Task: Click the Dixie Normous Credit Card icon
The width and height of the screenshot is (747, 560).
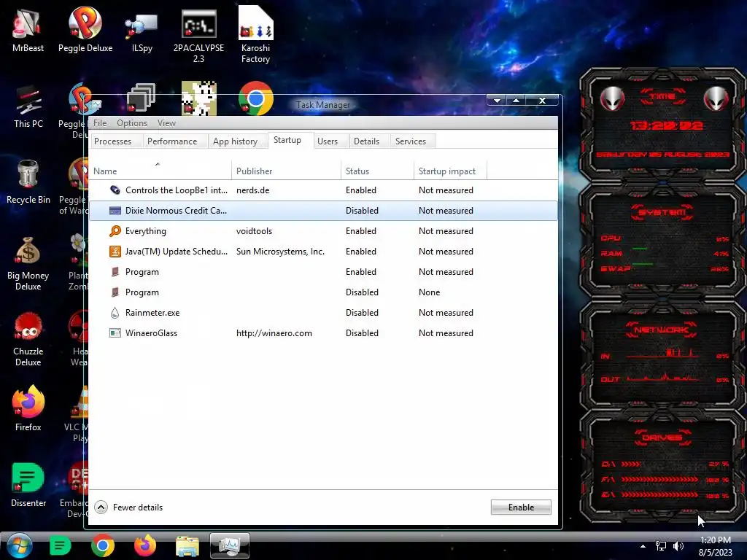Action: tap(115, 211)
